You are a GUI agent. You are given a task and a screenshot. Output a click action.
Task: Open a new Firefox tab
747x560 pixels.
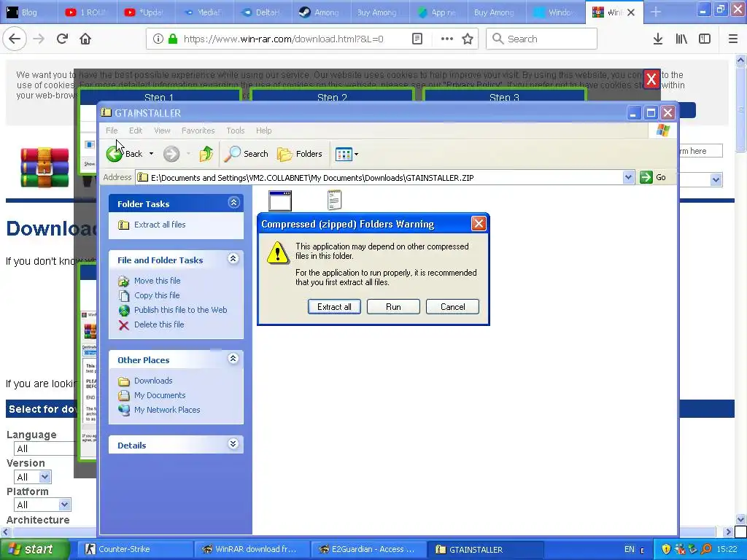(x=656, y=12)
